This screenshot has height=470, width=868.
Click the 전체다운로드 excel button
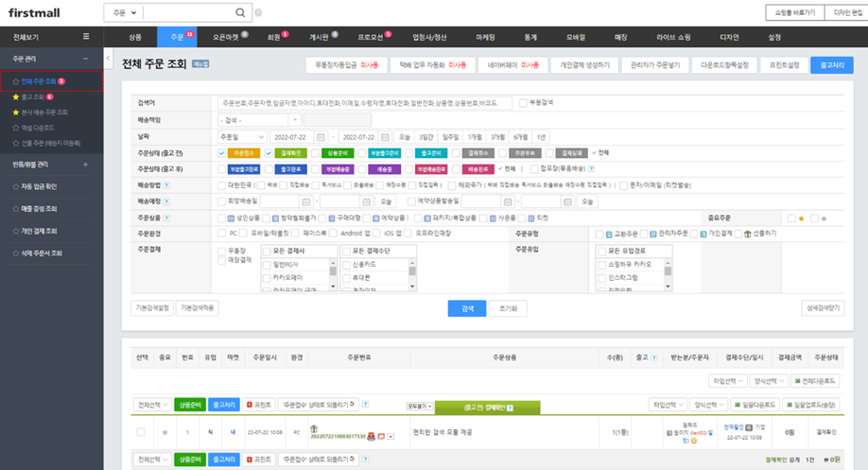coord(815,381)
